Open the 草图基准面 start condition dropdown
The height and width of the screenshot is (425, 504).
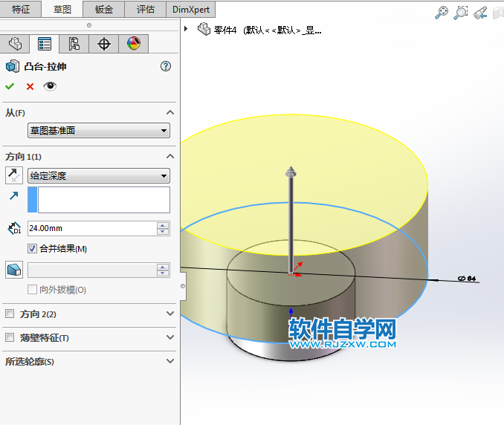pos(99,131)
